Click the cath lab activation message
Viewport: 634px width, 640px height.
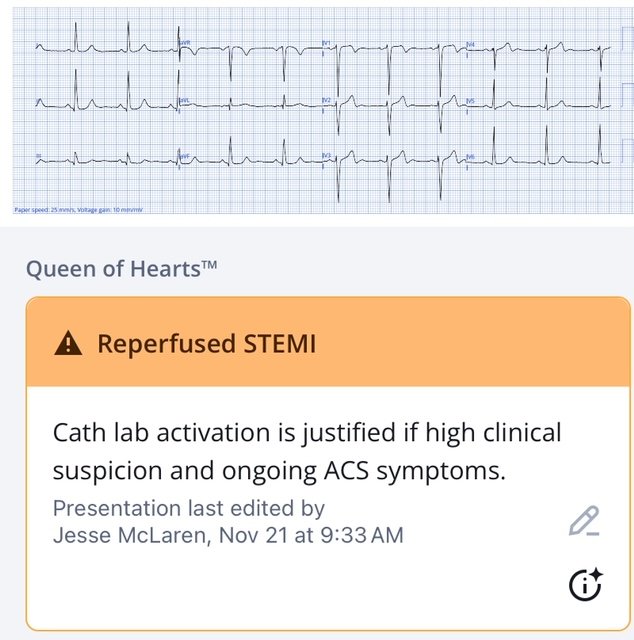[x=306, y=449]
